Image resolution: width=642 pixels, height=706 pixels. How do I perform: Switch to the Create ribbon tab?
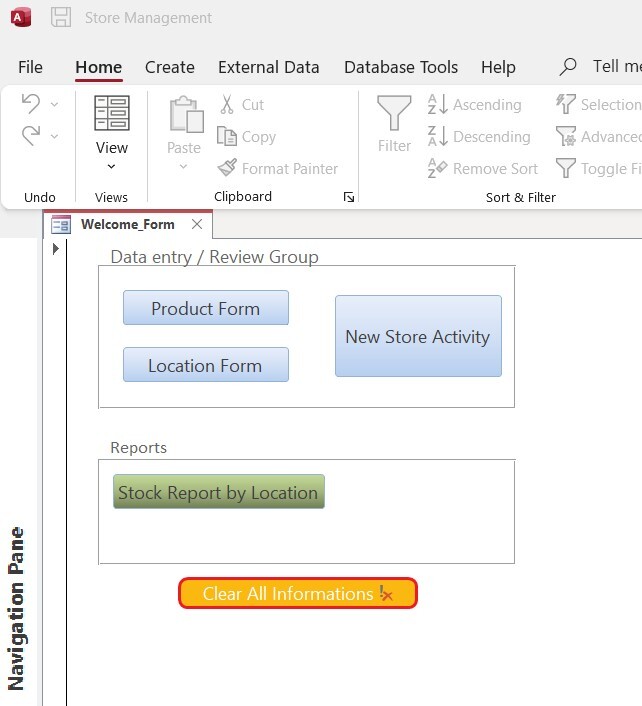pos(170,67)
